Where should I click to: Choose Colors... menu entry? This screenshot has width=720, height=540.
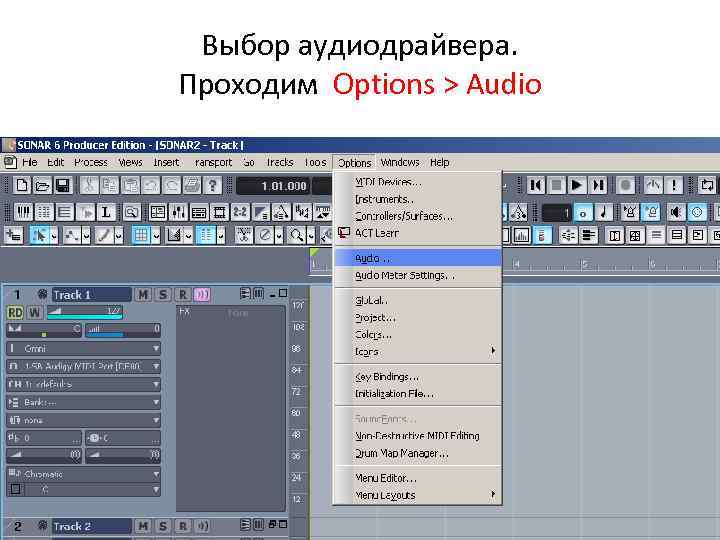(417, 335)
